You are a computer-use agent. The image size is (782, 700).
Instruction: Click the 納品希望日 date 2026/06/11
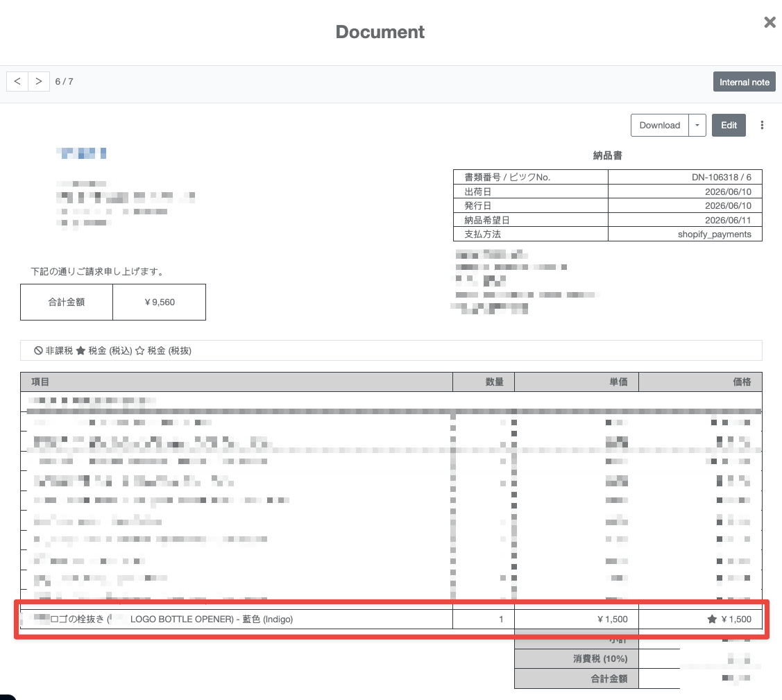(728, 220)
